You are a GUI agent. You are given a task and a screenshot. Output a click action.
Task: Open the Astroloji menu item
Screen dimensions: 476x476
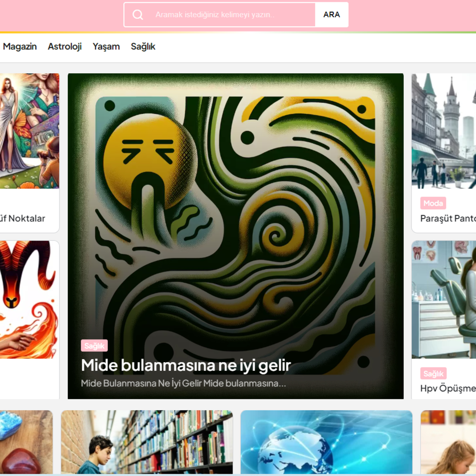[x=65, y=46]
